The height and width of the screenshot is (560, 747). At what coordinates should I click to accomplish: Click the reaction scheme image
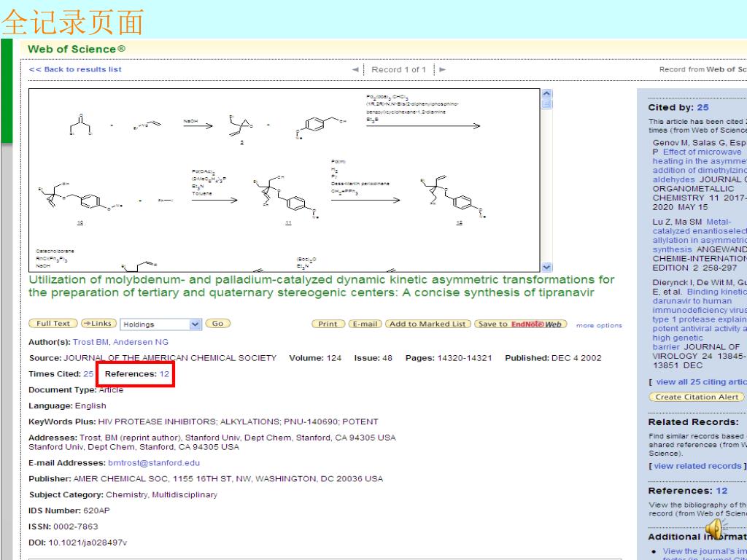(x=285, y=181)
